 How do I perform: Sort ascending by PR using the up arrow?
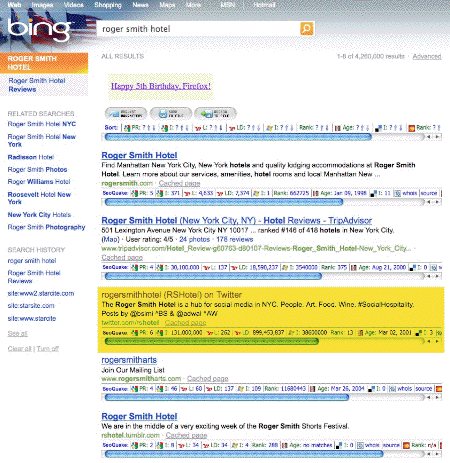(149, 128)
